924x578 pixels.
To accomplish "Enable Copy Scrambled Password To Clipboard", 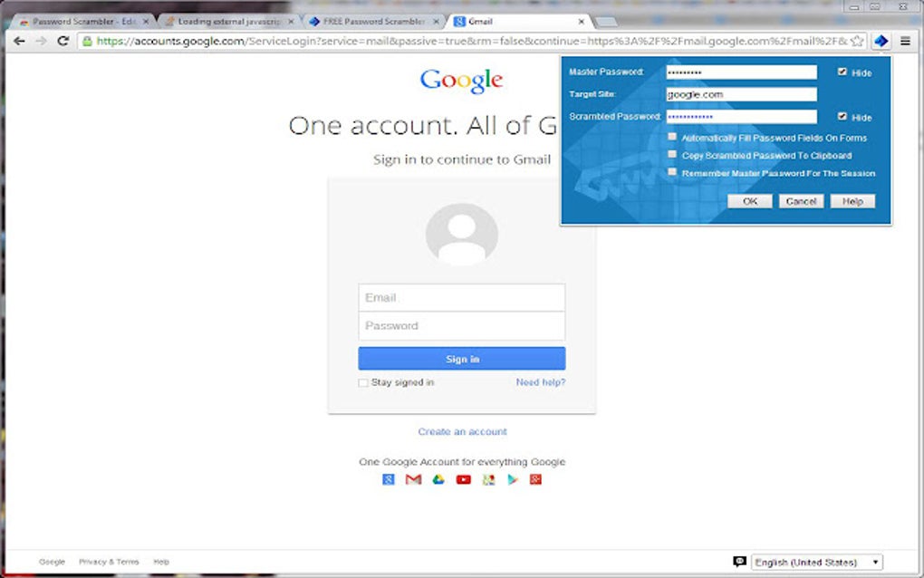I will tap(672, 154).
